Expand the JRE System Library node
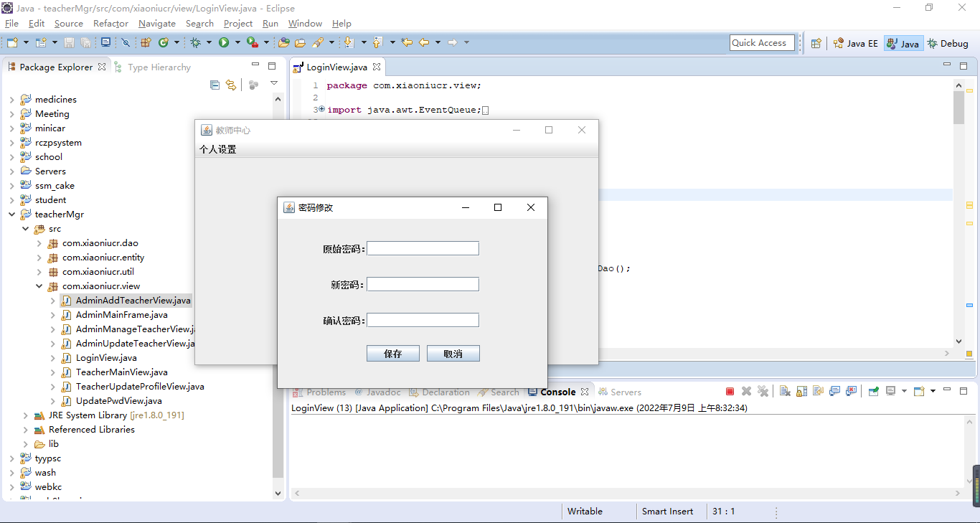This screenshot has height=523, width=980. coord(25,415)
